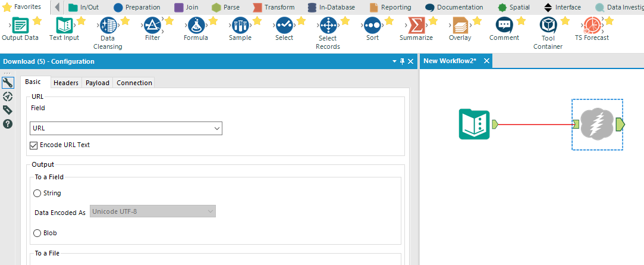Toggle the Encode URL Text checkbox

click(34, 145)
